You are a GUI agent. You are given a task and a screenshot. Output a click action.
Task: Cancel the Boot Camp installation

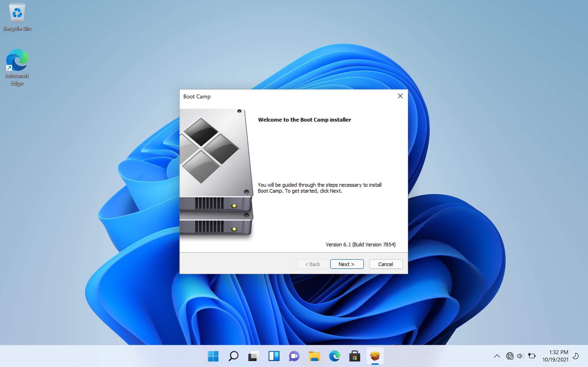point(386,264)
